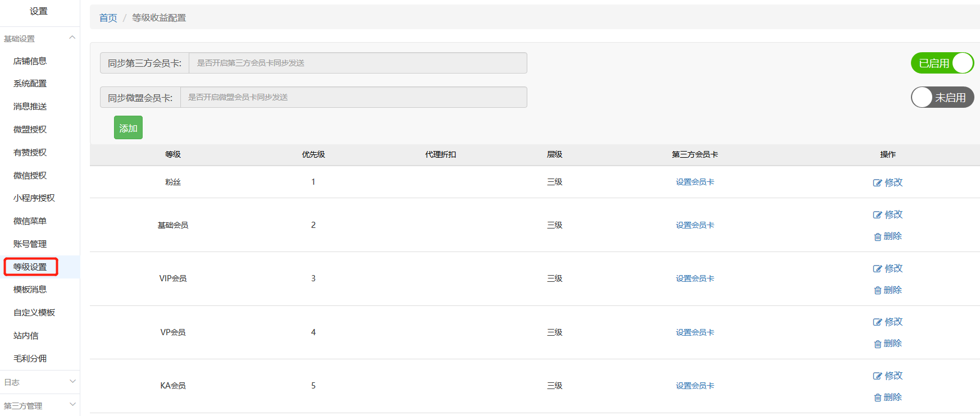This screenshot has width=980, height=416.
Task: Click the 同步第三方会员卡 input field
Action: point(358,63)
